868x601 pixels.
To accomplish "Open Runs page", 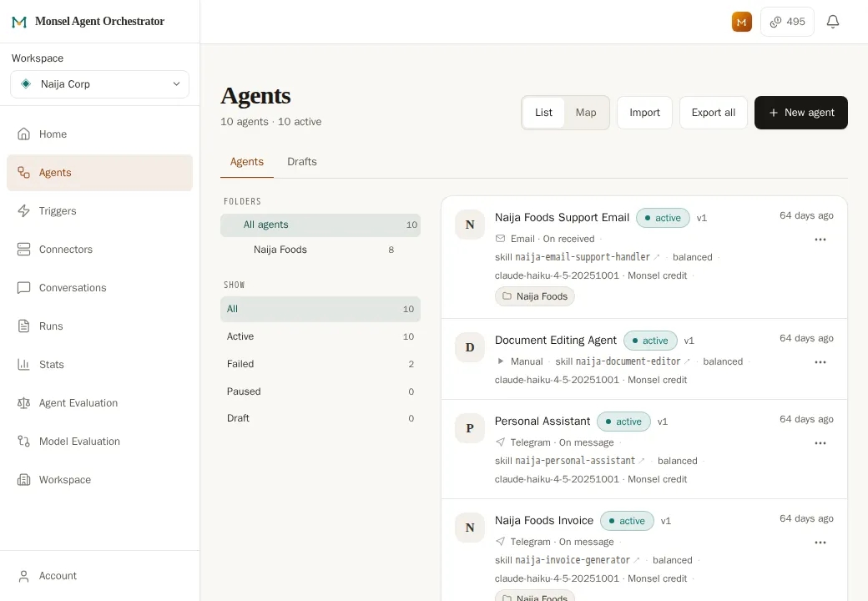I will click(99, 326).
